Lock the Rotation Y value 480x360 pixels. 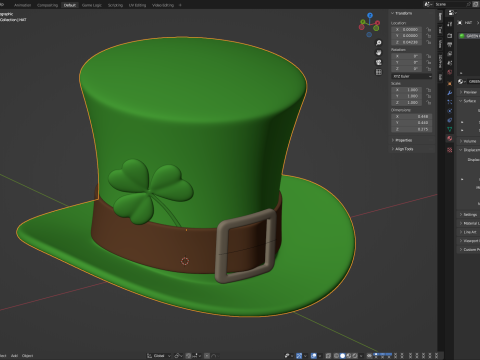[x=429, y=62]
